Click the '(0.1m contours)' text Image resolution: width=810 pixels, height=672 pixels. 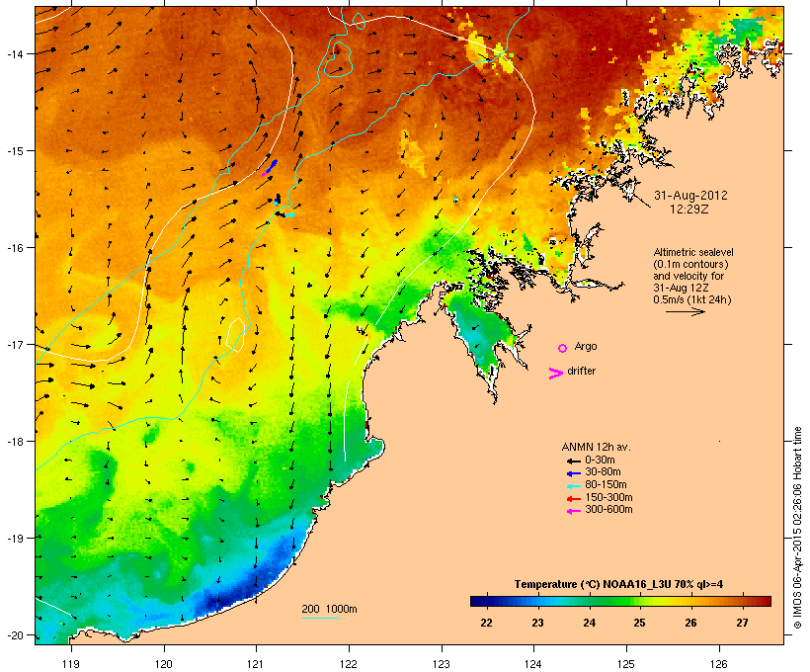(x=690, y=264)
